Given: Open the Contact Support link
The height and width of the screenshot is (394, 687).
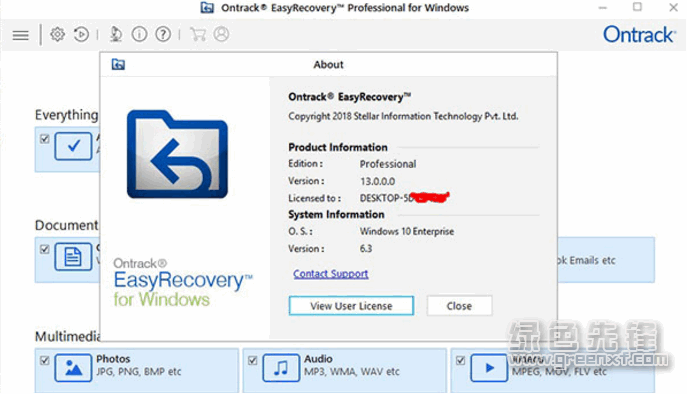Looking at the screenshot, I should 331,274.
